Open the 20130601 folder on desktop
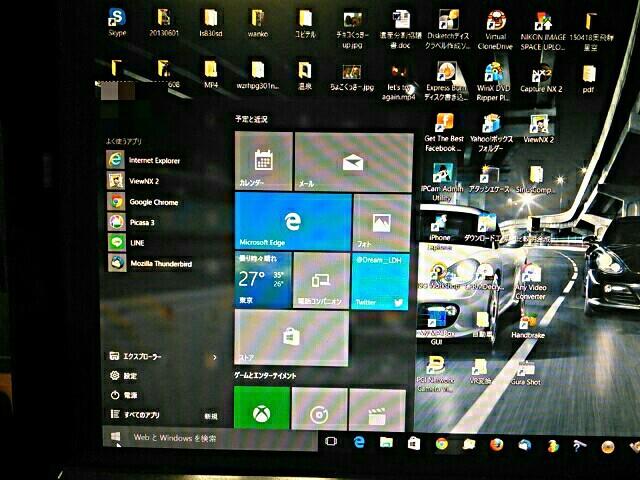640x480 pixels. tap(164, 22)
